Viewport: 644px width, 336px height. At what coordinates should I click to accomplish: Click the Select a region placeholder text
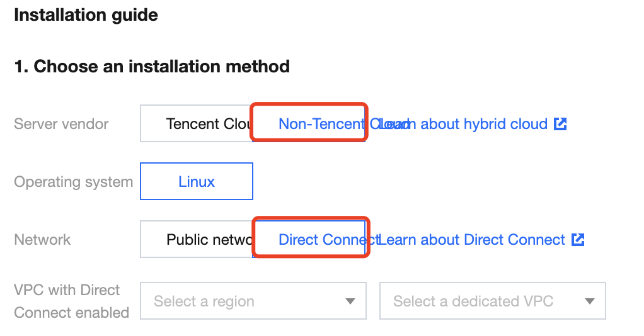(x=204, y=301)
